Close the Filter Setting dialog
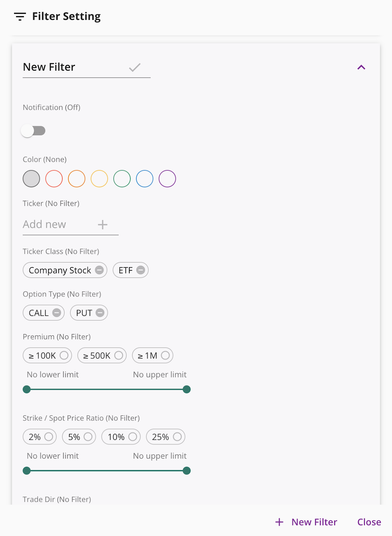Screen dimensions: 392x536 pos(369,522)
